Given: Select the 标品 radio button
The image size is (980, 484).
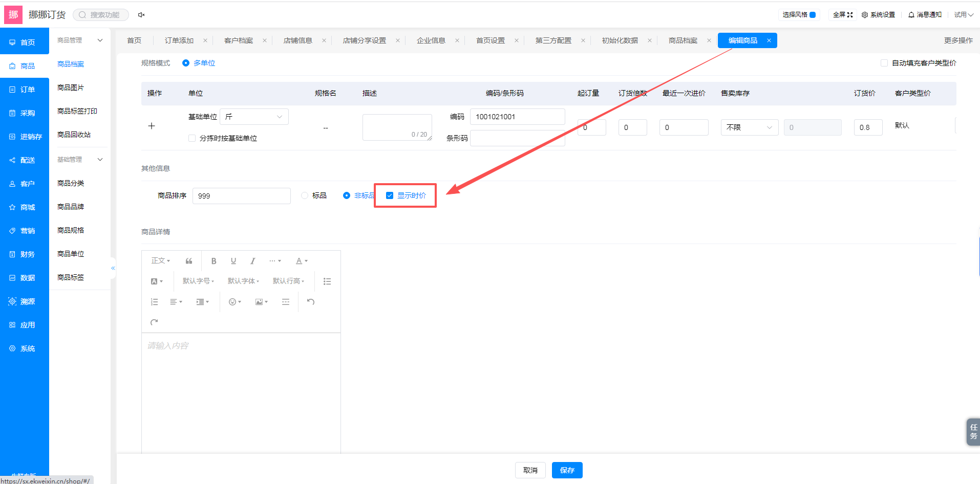Looking at the screenshot, I should pos(305,195).
